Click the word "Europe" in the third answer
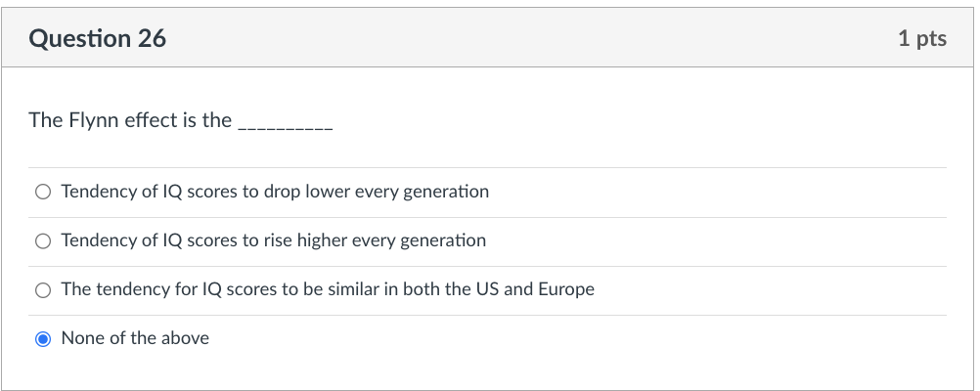Viewport: 980px width, 391px height. point(566,289)
